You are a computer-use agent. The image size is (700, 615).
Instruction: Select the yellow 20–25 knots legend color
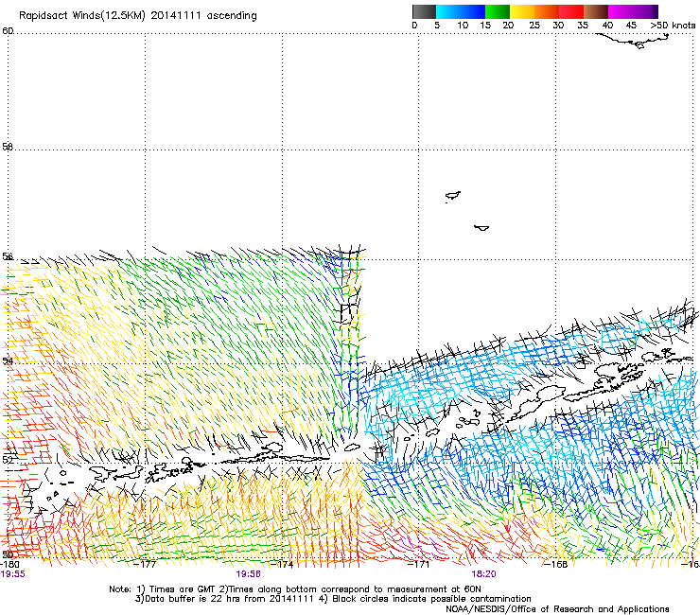tap(522, 11)
